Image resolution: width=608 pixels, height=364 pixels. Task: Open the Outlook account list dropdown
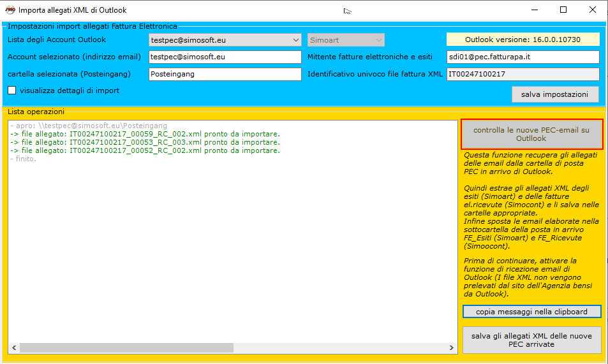pos(295,40)
